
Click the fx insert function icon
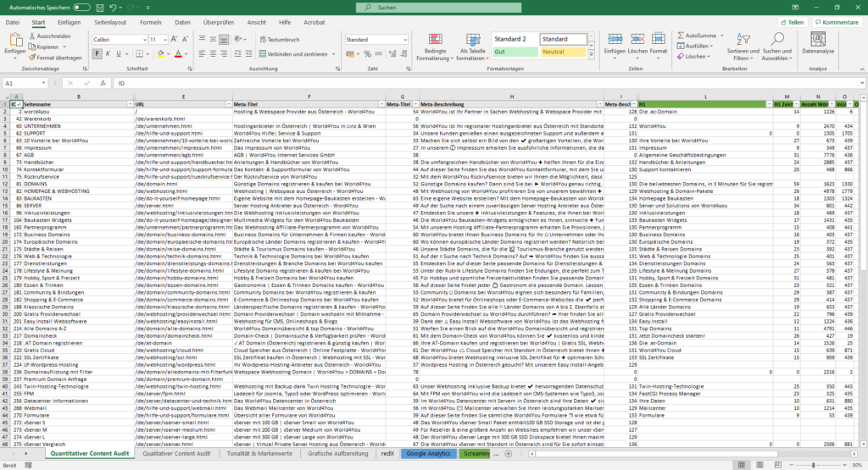coord(103,84)
